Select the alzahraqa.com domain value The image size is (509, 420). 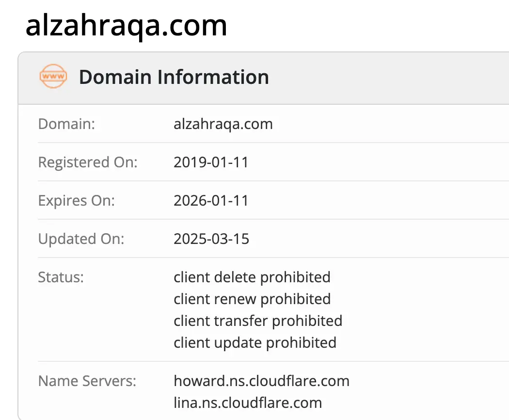(x=223, y=124)
